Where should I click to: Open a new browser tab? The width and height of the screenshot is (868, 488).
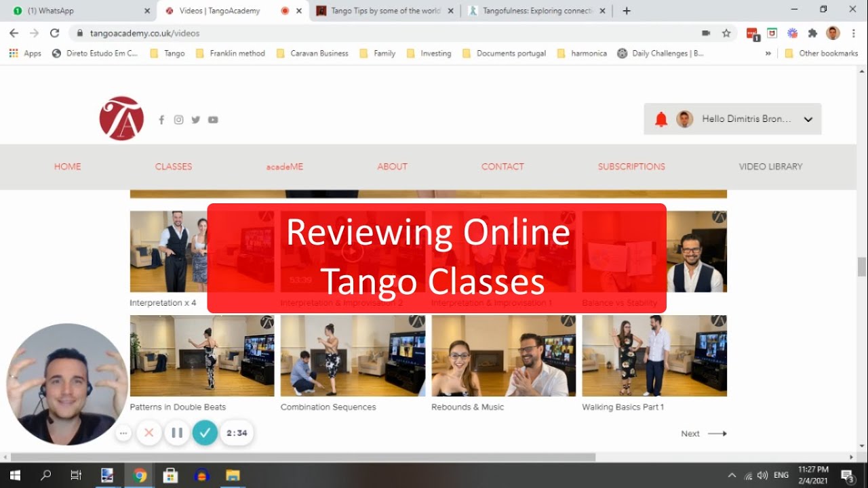coord(627,11)
